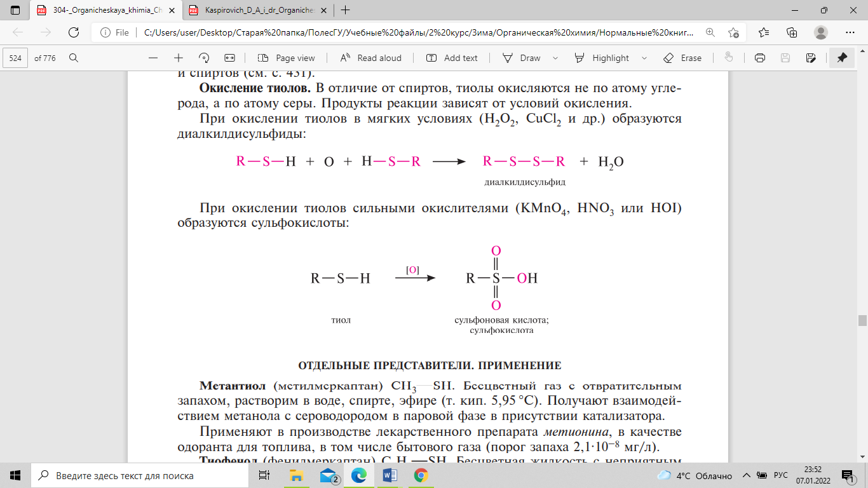Image resolution: width=868 pixels, height=488 pixels.
Task: Click the Save as icon in PDF toolbar
Action: (x=811, y=58)
